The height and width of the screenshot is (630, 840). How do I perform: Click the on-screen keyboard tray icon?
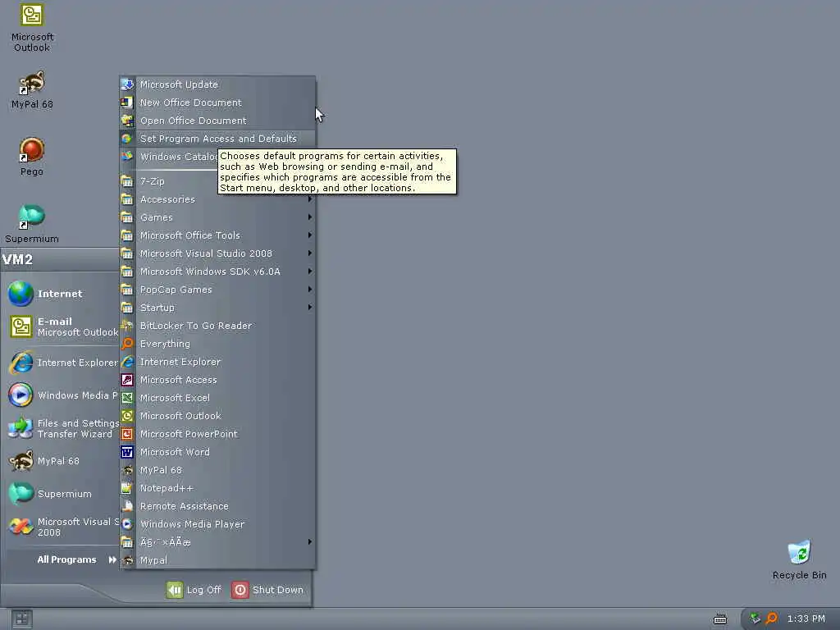tap(720, 619)
